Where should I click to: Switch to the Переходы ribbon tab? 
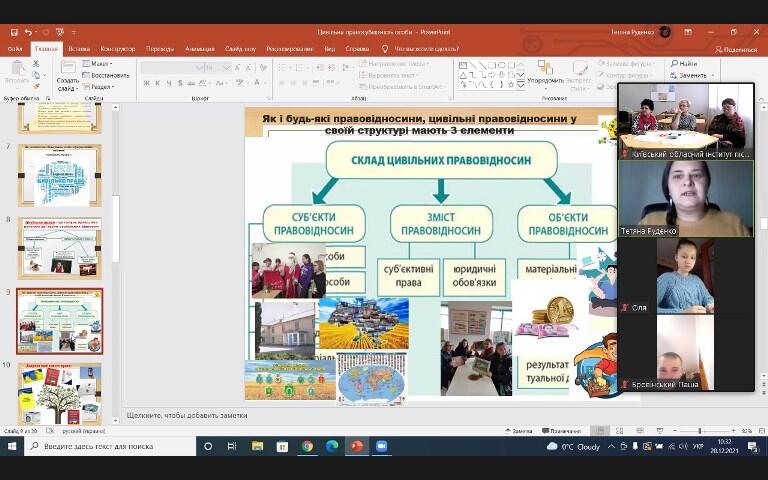(x=160, y=49)
